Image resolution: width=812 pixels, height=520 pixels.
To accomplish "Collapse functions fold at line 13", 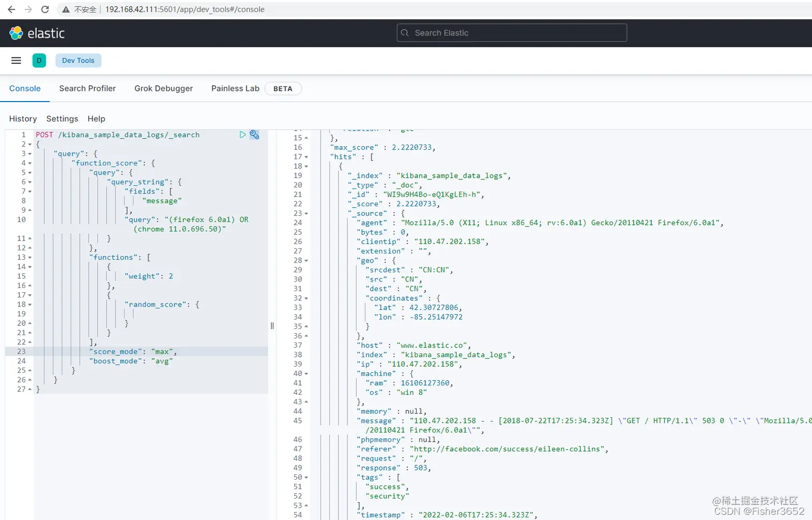I will coord(30,257).
